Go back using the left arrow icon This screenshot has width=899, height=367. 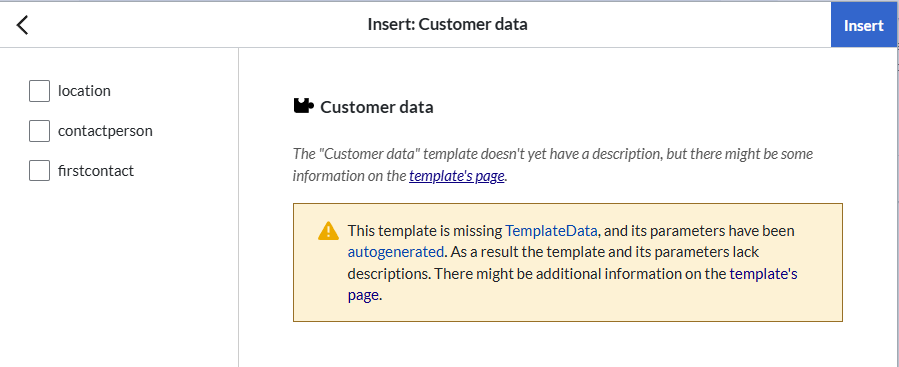[x=22, y=25]
